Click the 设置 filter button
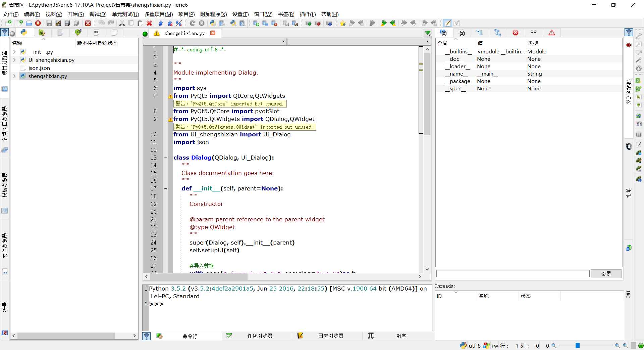This screenshot has width=644, height=350. (606, 274)
